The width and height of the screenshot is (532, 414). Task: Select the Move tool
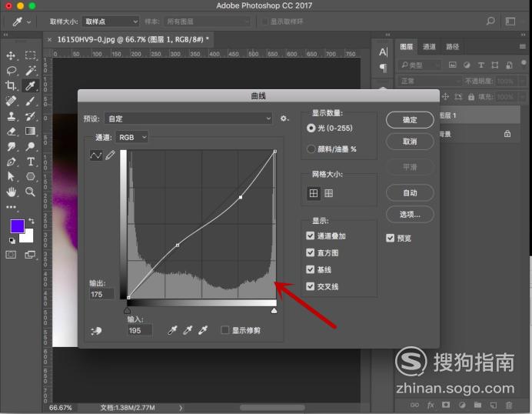coord(11,55)
